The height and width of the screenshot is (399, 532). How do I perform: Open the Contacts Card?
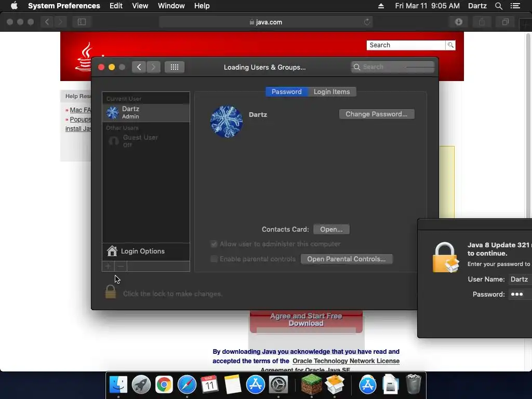click(331, 230)
